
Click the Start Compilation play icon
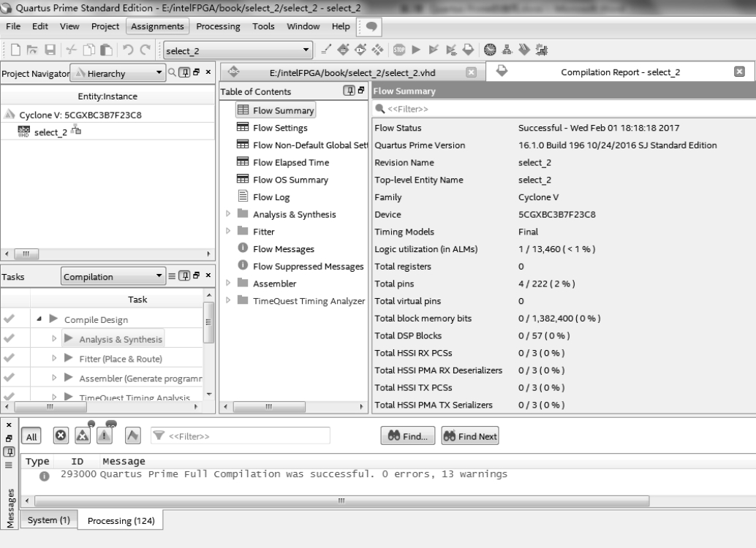click(x=416, y=49)
